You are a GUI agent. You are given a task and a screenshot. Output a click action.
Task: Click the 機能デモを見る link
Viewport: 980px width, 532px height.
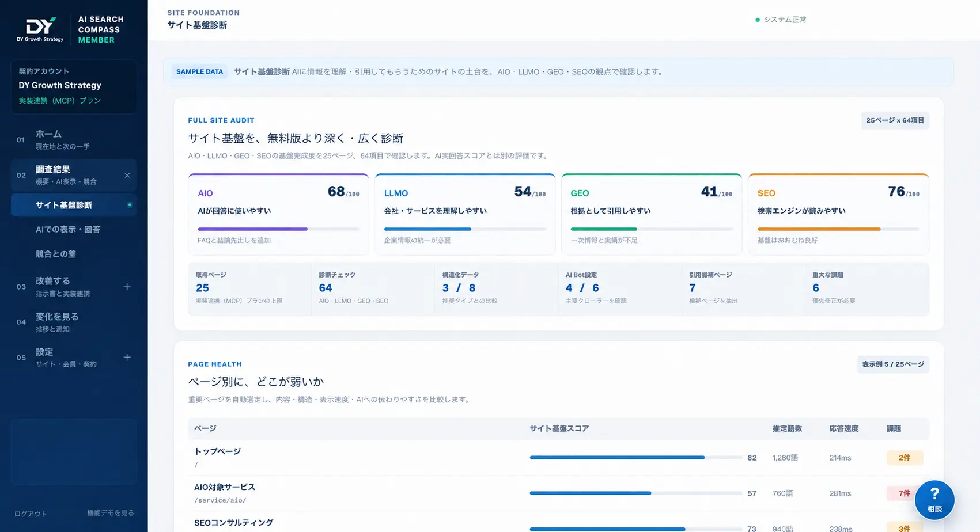pyautogui.click(x=111, y=512)
